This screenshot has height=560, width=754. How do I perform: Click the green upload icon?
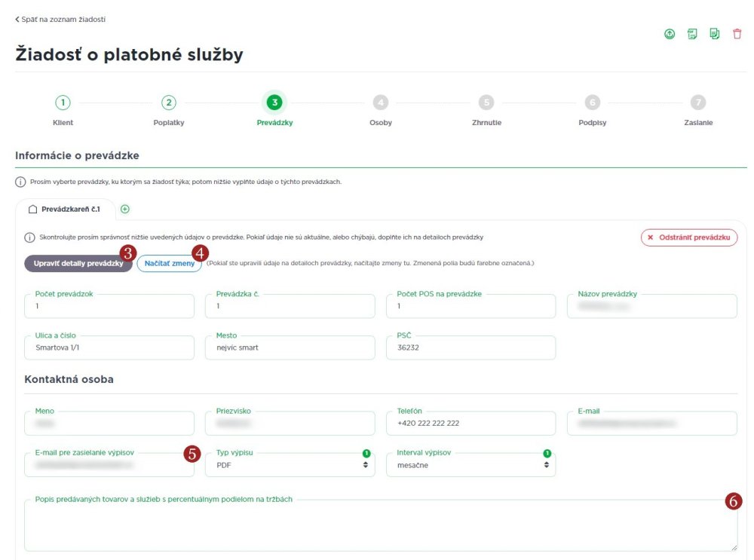click(670, 34)
